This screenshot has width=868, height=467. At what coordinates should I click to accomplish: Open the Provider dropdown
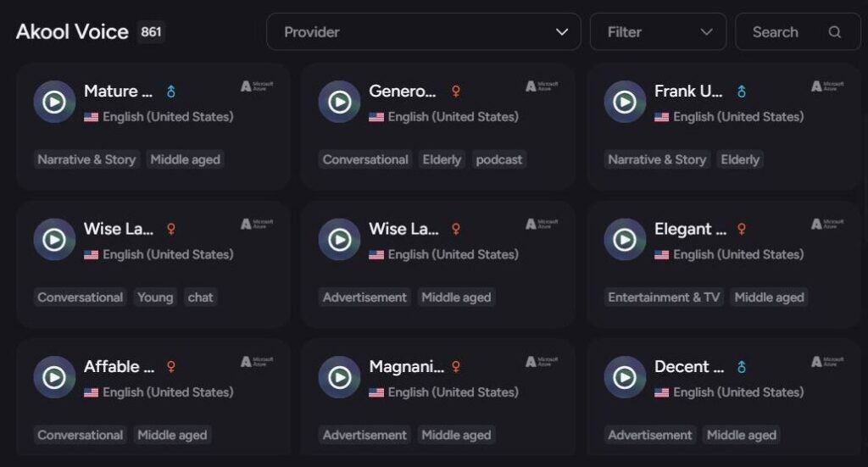424,32
